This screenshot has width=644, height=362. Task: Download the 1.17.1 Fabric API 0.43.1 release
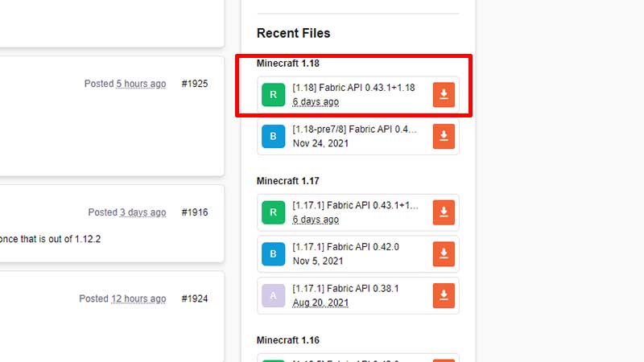coord(444,213)
